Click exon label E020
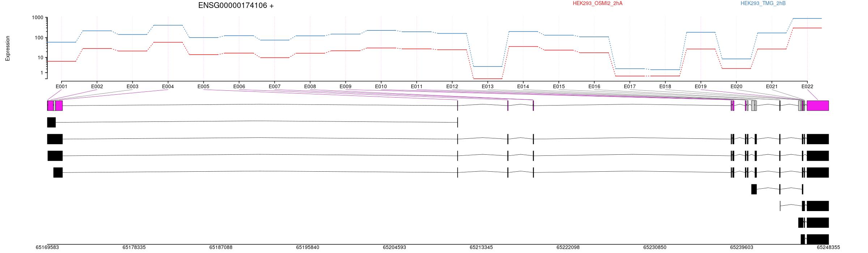 click(736, 86)
